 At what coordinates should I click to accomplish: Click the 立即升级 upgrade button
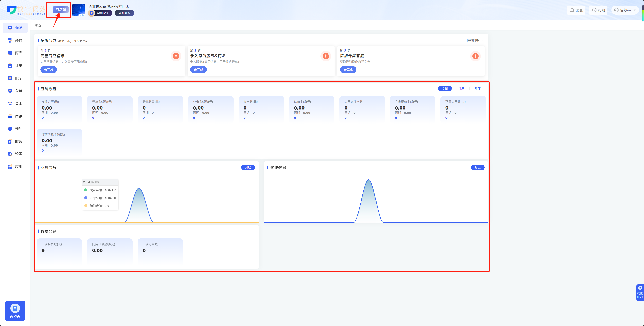pos(124,13)
